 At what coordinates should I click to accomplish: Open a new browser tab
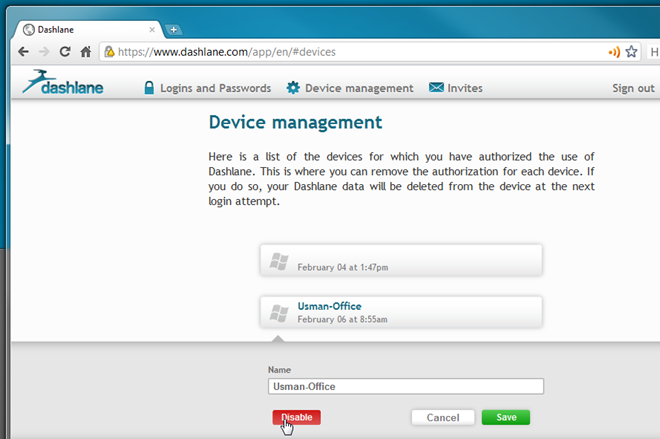tap(173, 30)
